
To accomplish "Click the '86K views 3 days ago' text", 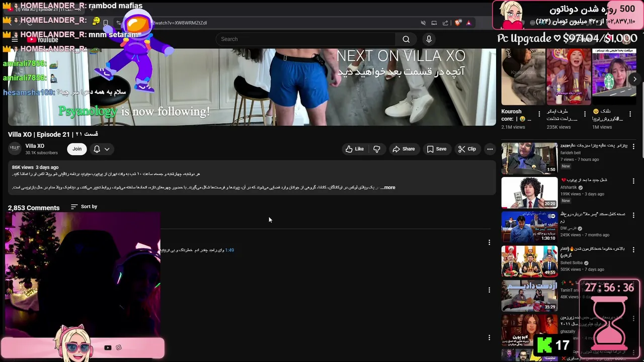I will click(x=35, y=167).
